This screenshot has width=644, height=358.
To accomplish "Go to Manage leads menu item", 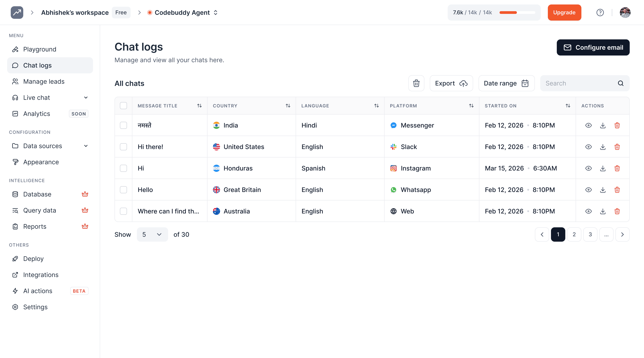I will pos(44,82).
